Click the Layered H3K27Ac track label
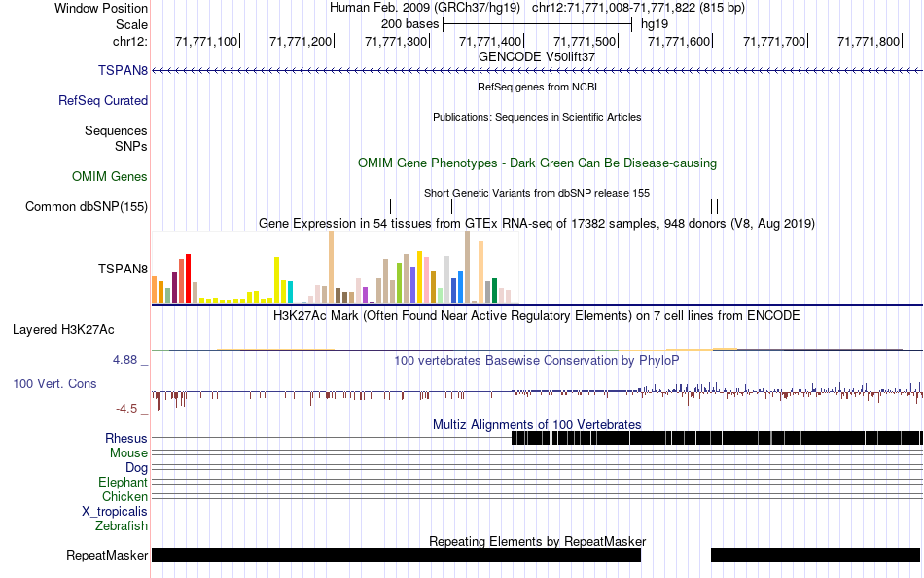The image size is (924, 578). point(63,330)
